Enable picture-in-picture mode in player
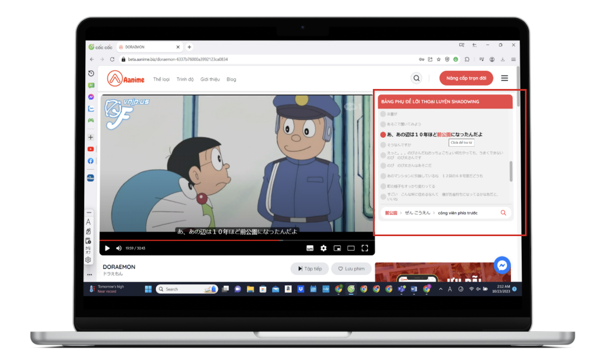603x364 pixels. pyautogui.click(x=337, y=248)
